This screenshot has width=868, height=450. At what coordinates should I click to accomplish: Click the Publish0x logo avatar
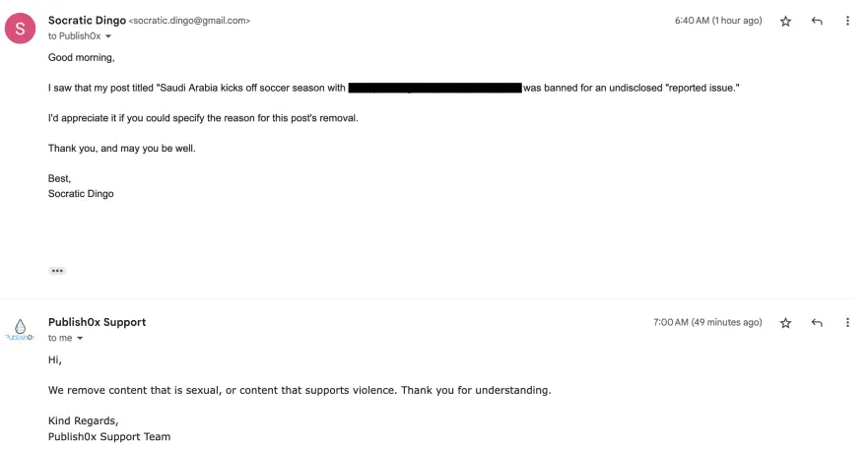[x=20, y=329]
